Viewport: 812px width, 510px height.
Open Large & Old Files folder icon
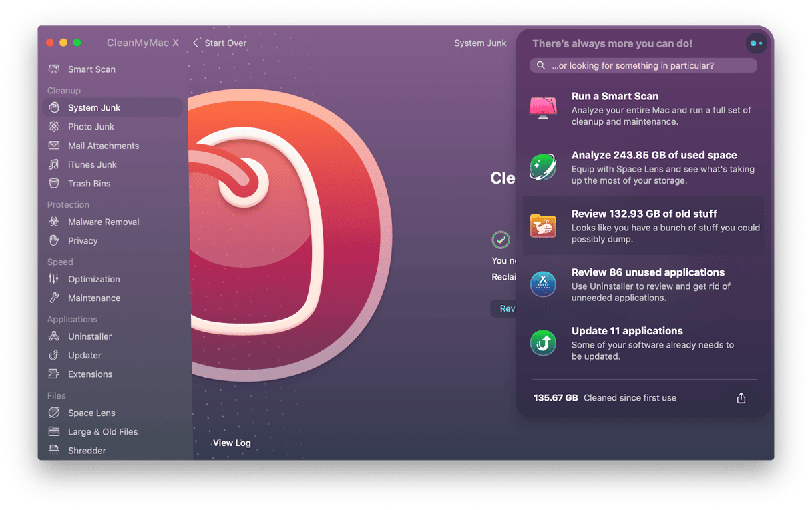(x=54, y=431)
